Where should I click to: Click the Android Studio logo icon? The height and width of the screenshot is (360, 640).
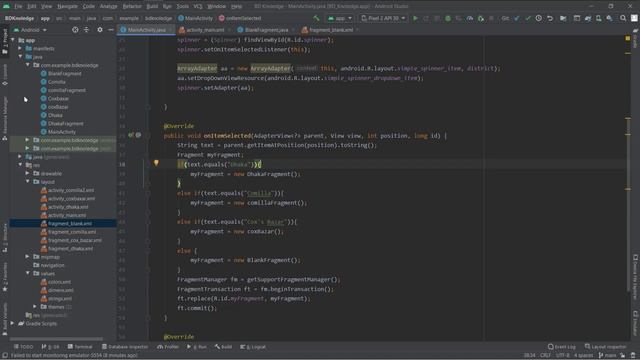click(6, 6)
